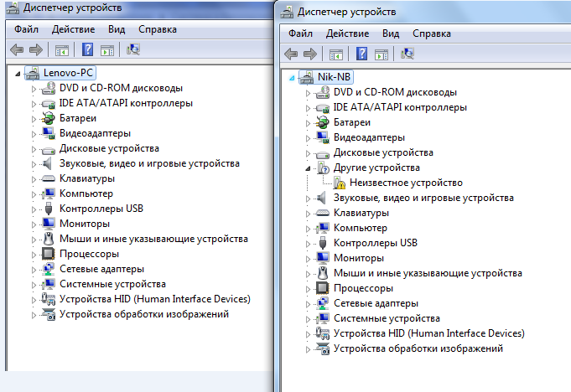Click Клавиатуры keyboard icon in Lenovo-PC tree
The image size is (571, 392).
[x=48, y=178]
